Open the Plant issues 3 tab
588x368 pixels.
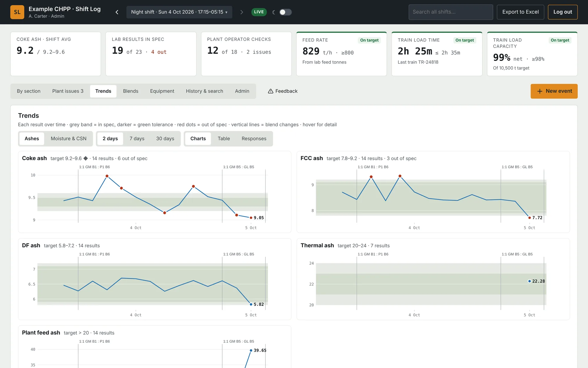click(68, 91)
